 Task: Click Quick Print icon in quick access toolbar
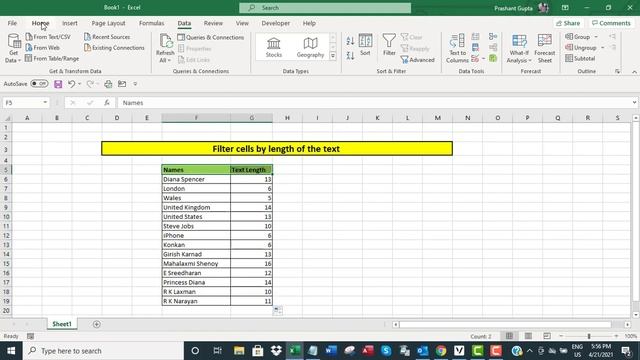click(108, 84)
